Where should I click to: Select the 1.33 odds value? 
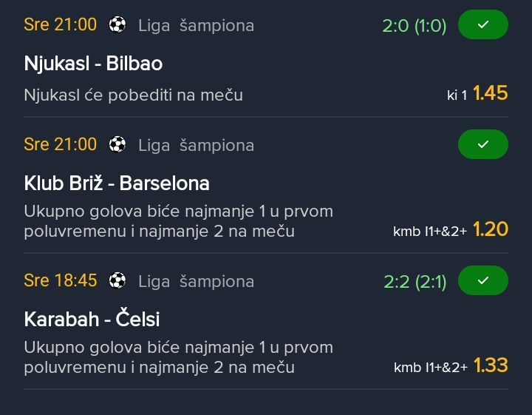coord(491,365)
